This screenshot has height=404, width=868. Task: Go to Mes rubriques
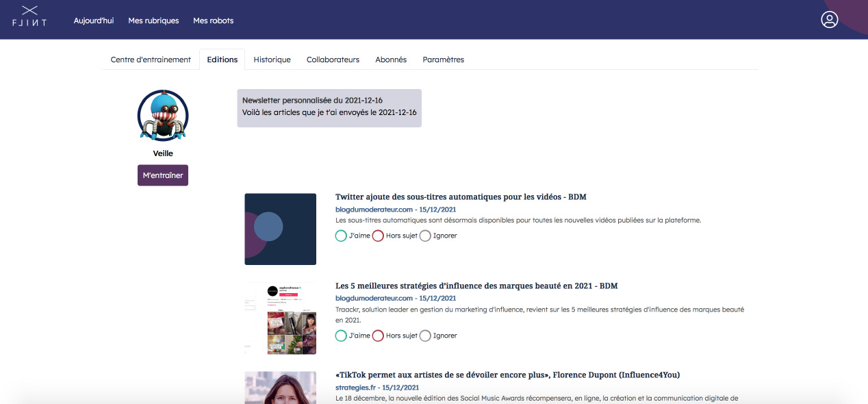pyautogui.click(x=153, y=21)
